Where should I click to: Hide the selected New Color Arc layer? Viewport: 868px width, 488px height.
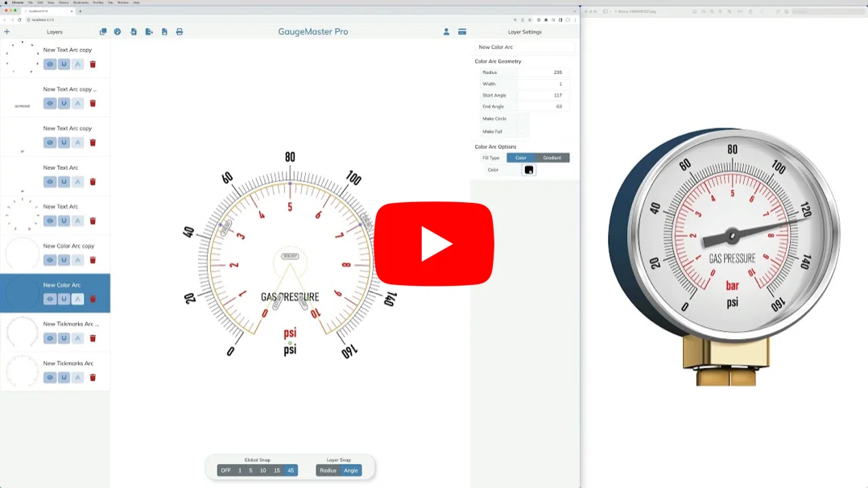(50, 299)
